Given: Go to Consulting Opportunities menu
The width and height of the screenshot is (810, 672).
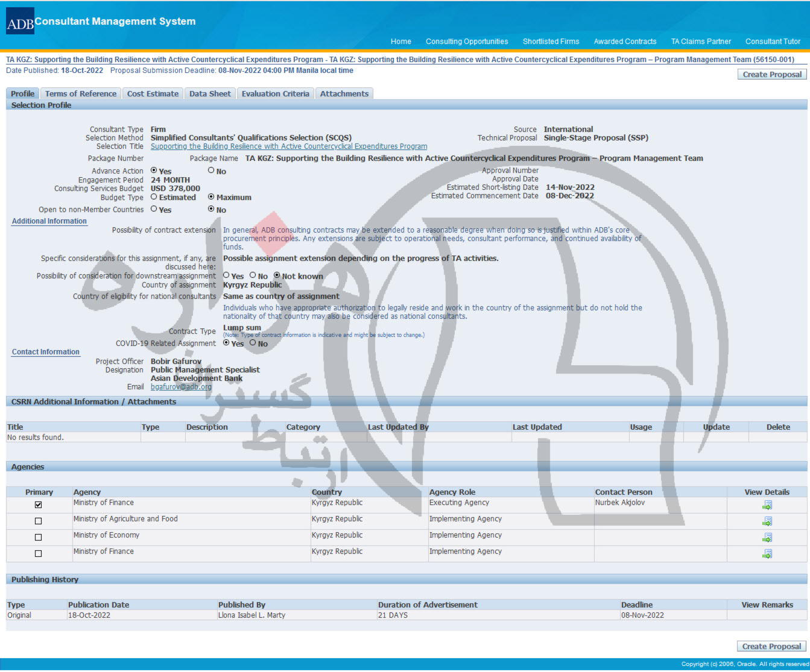Looking at the screenshot, I should pos(466,42).
